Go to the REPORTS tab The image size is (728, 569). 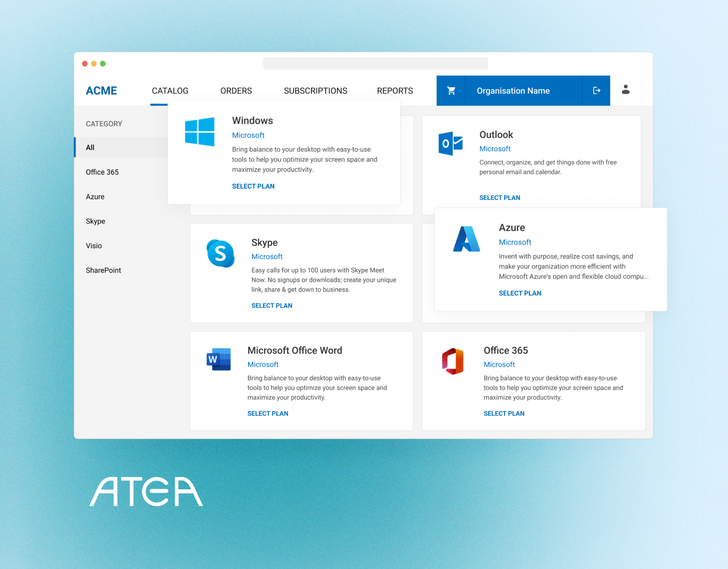click(x=395, y=91)
